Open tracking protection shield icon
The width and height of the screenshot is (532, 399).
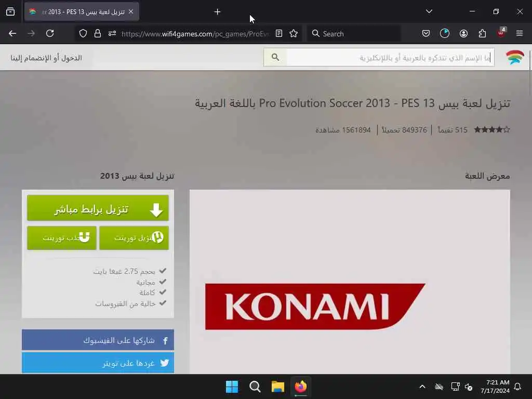click(x=83, y=34)
